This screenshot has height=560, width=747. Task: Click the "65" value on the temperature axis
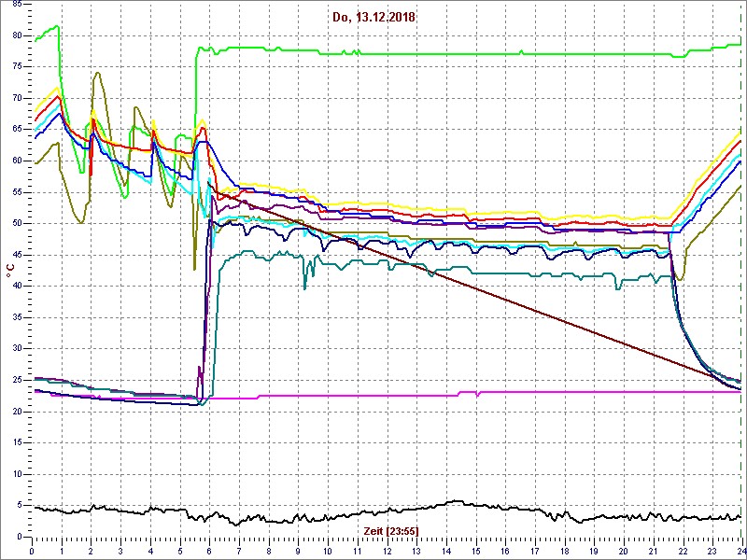17,130
